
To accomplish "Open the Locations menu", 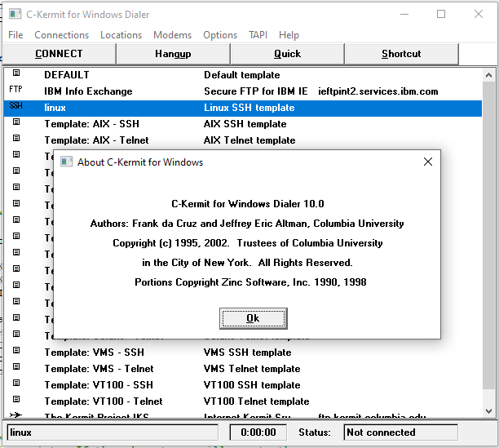I will click(x=121, y=35).
